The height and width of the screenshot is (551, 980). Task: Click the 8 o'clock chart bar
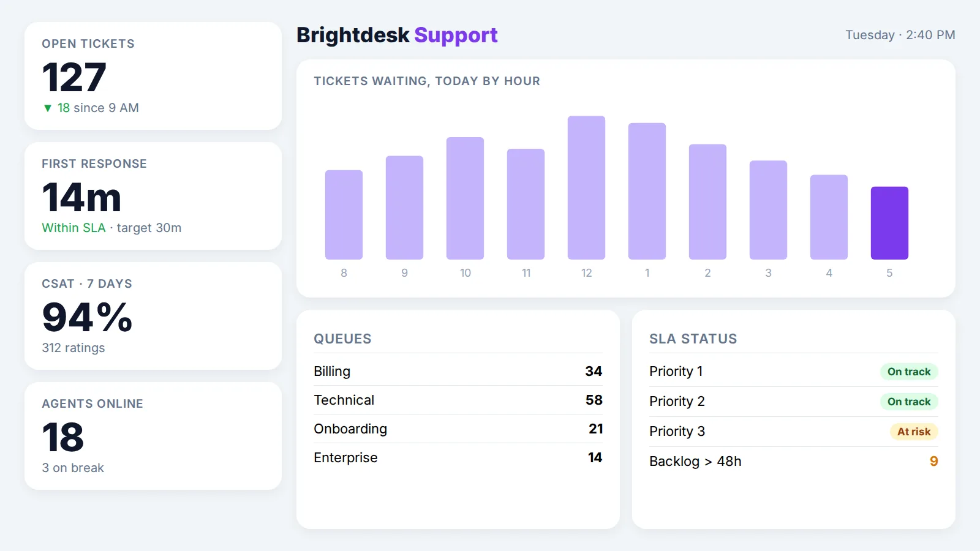344,215
